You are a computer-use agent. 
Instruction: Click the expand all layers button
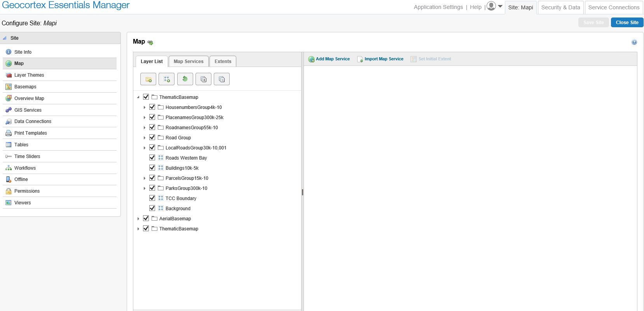click(x=203, y=79)
